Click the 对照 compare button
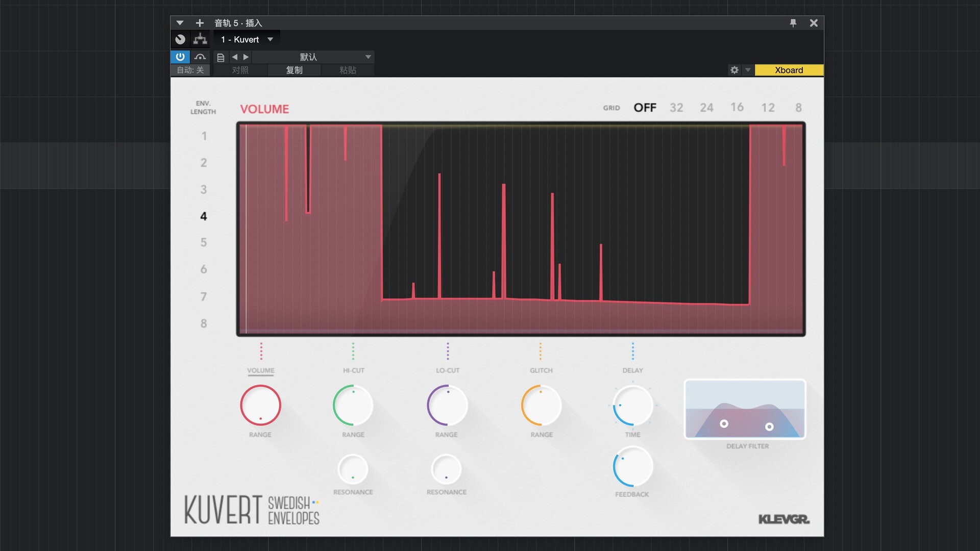This screenshot has height=551, width=980. click(x=240, y=70)
